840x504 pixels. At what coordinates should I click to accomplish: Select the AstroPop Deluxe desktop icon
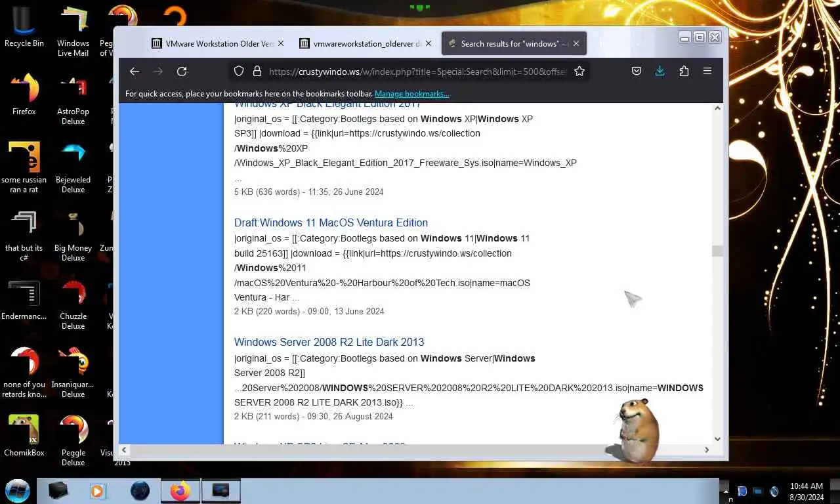coord(73,100)
